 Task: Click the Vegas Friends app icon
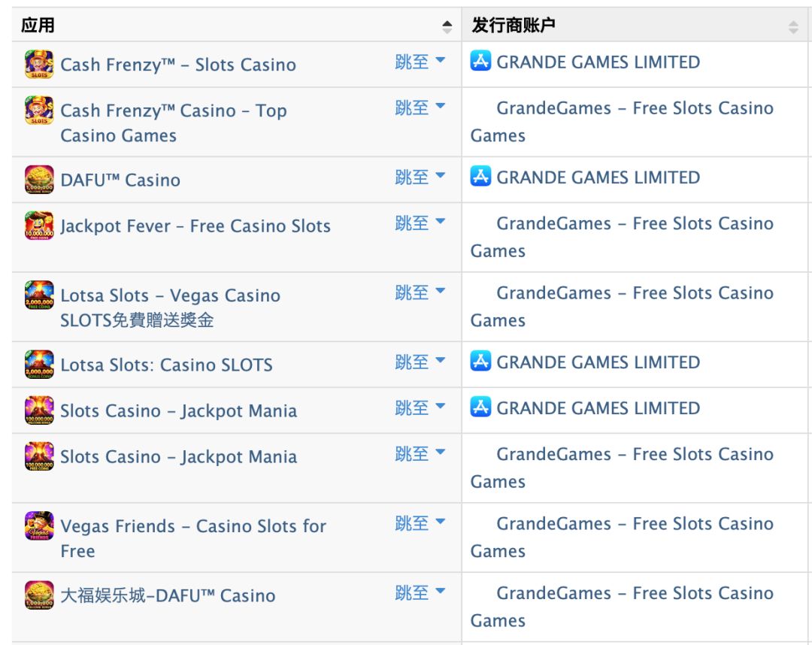(x=39, y=525)
